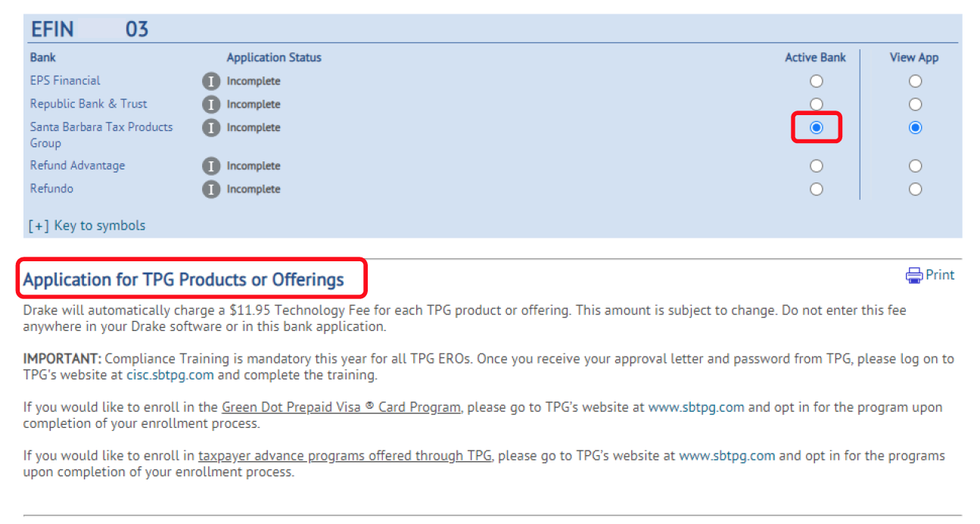Open the cisc.sbtpg.com link

(x=170, y=375)
